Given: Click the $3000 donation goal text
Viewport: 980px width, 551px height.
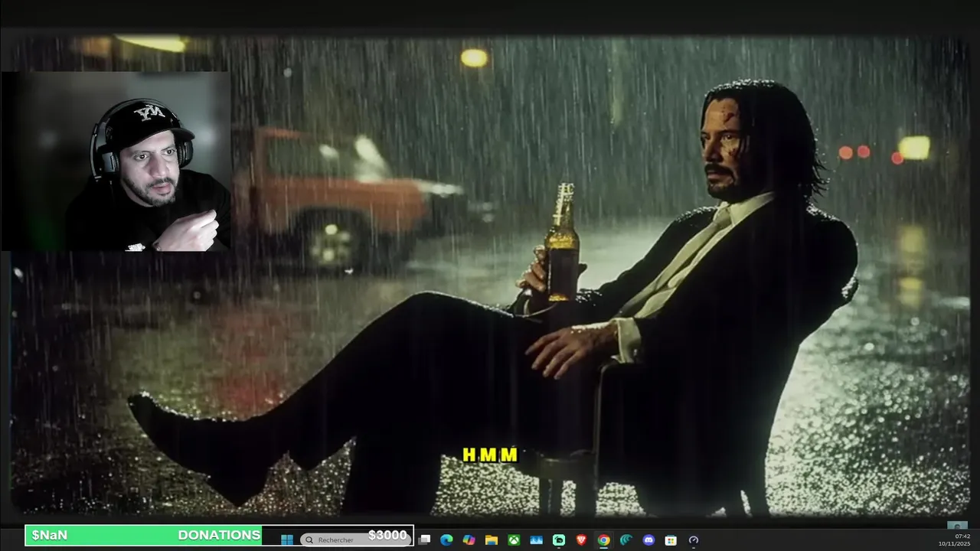Looking at the screenshot, I should [x=387, y=535].
